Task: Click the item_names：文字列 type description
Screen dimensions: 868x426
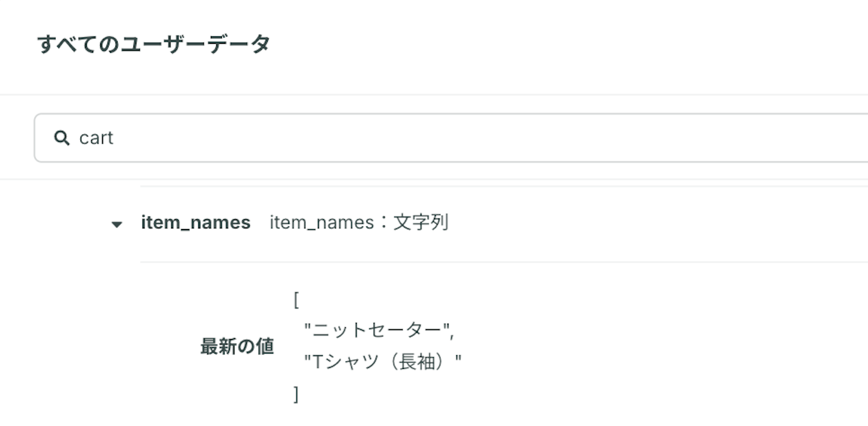Action: click(x=359, y=223)
